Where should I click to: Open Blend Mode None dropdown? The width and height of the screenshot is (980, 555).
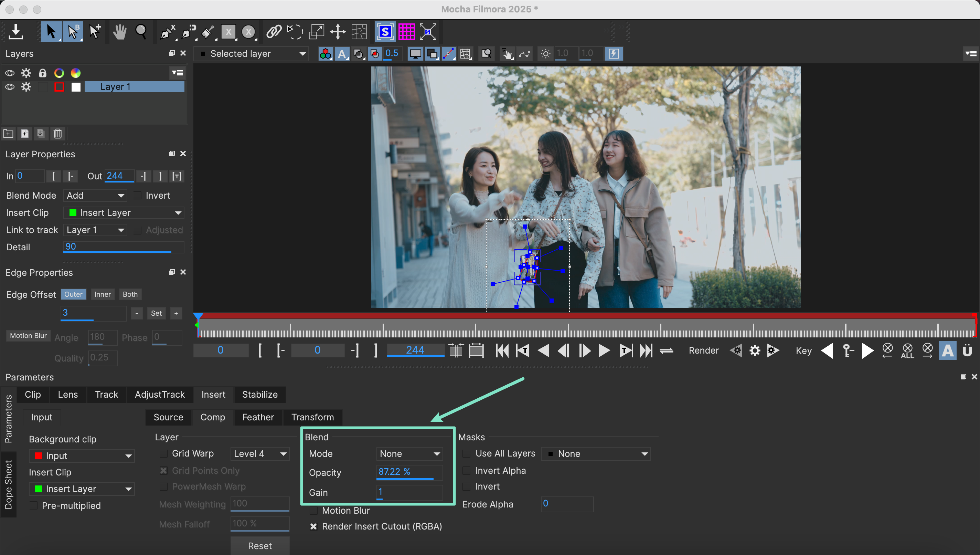point(409,454)
